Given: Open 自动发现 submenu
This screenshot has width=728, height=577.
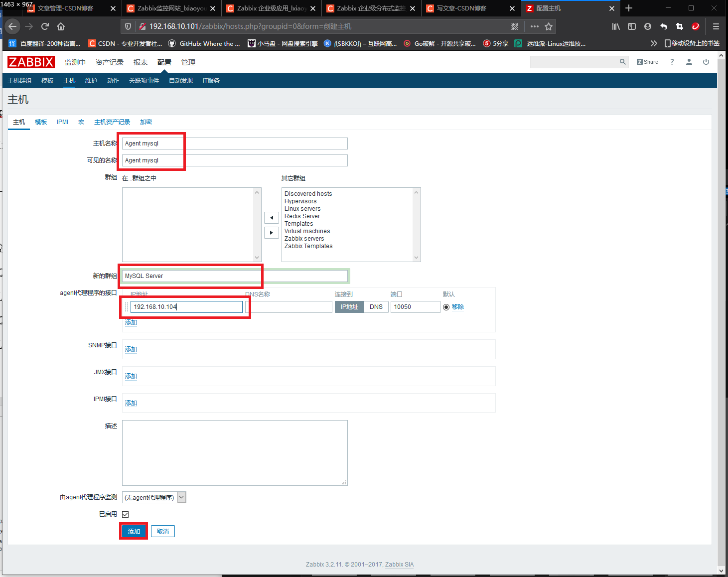Looking at the screenshot, I should (181, 81).
